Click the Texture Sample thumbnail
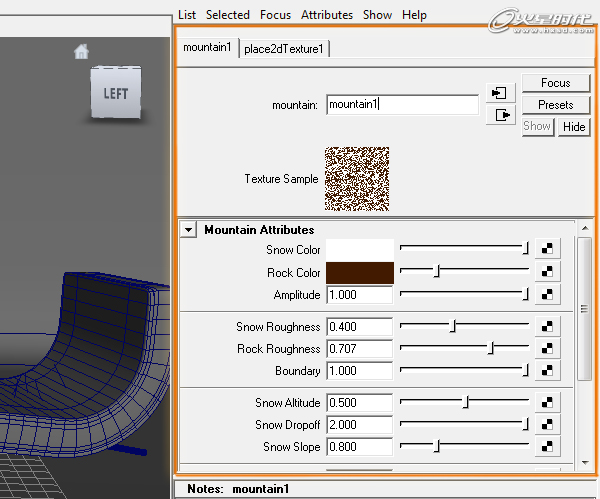 357,179
